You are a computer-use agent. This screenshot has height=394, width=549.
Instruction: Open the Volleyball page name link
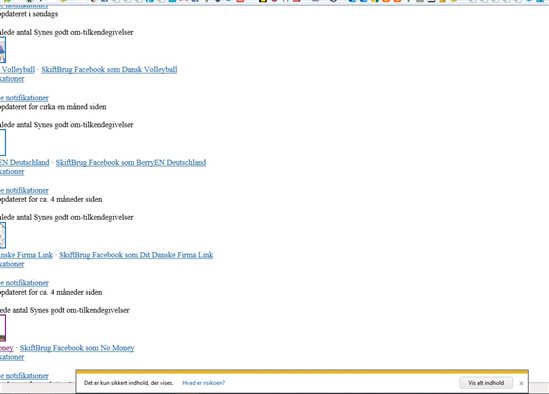click(x=18, y=69)
